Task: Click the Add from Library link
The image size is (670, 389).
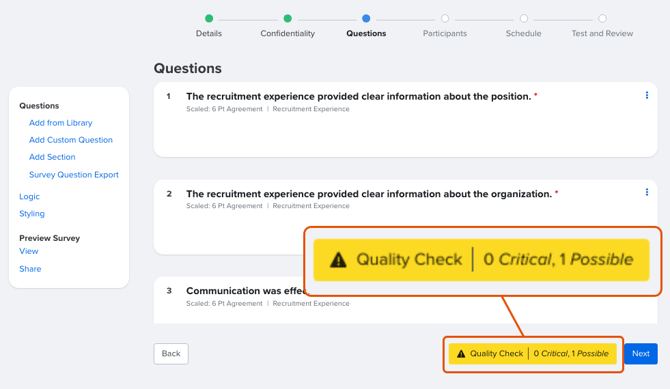Action: pyautogui.click(x=61, y=123)
